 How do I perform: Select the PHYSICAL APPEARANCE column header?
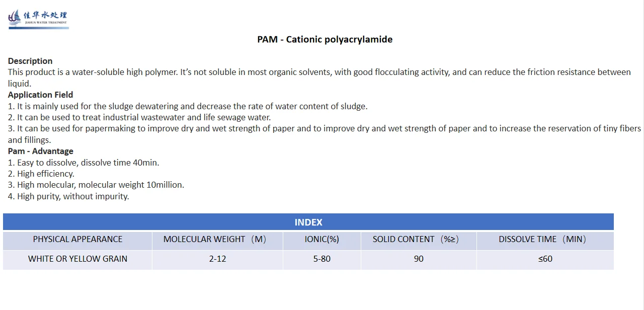point(77,240)
